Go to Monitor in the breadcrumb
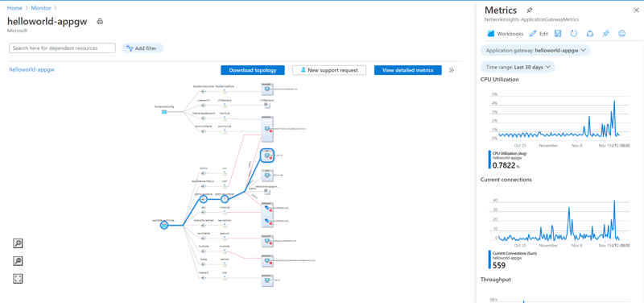This screenshot has width=644, height=303. pyautogui.click(x=42, y=8)
